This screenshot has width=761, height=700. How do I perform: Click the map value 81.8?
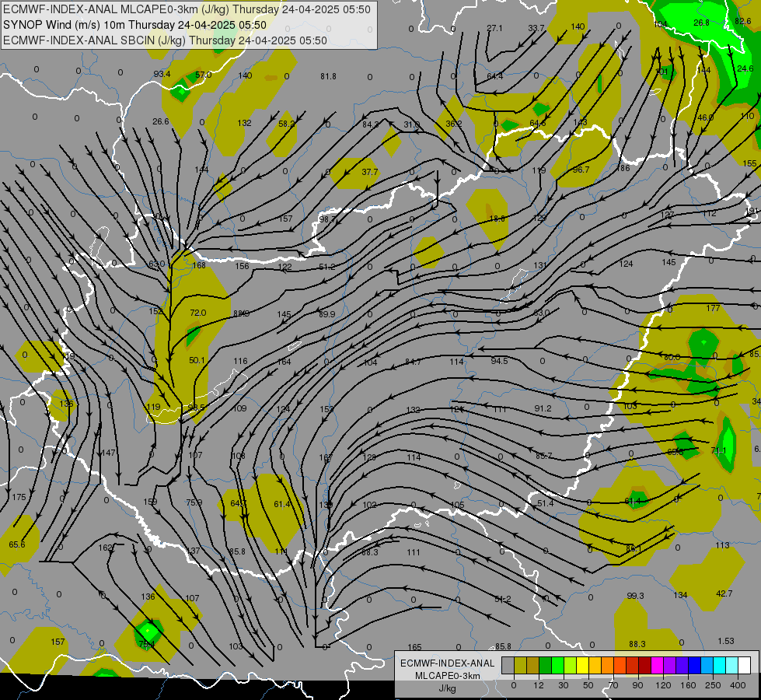pyautogui.click(x=328, y=76)
